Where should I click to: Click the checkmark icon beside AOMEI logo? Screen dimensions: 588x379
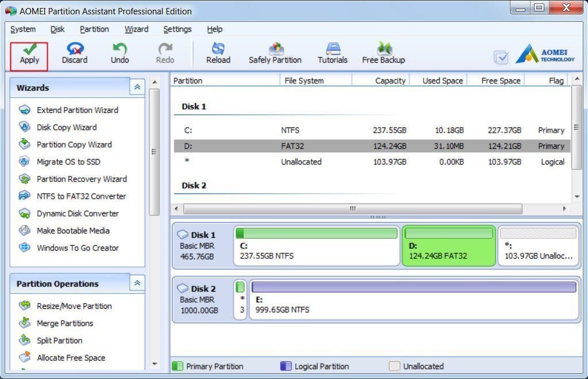501,57
